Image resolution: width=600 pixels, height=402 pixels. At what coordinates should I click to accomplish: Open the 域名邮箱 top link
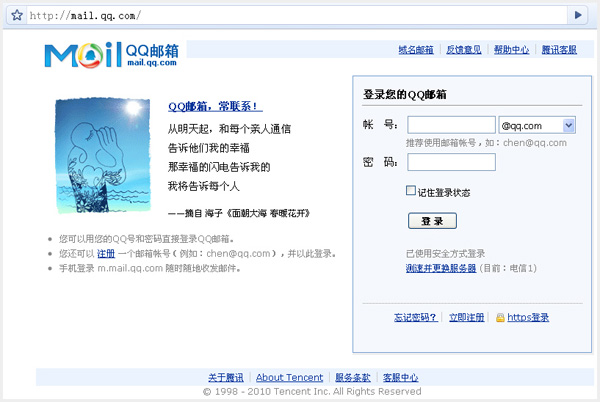(415, 50)
